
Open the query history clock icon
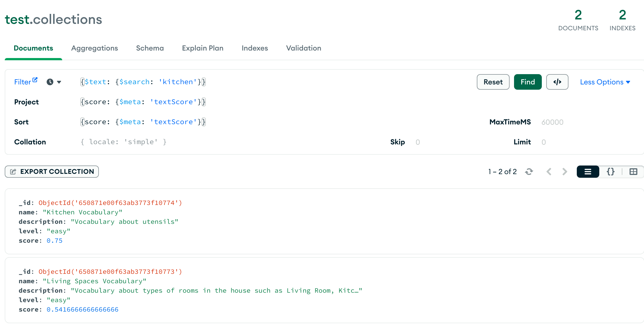(x=49, y=82)
